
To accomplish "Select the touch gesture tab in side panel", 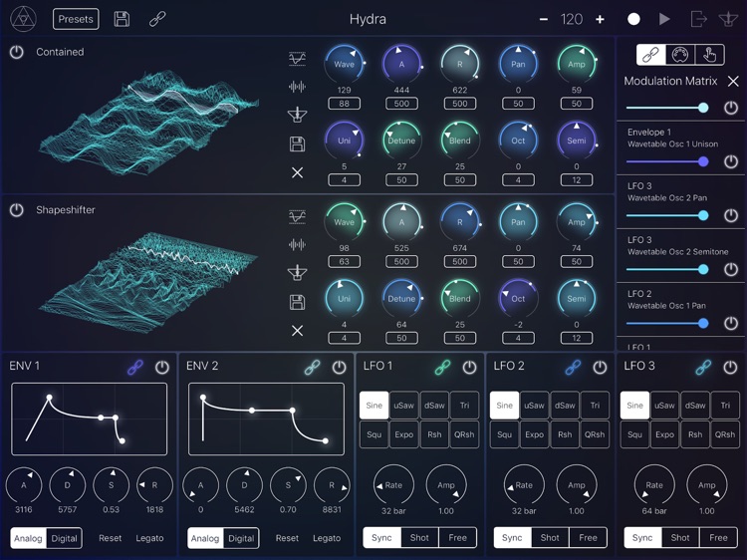I will click(709, 55).
